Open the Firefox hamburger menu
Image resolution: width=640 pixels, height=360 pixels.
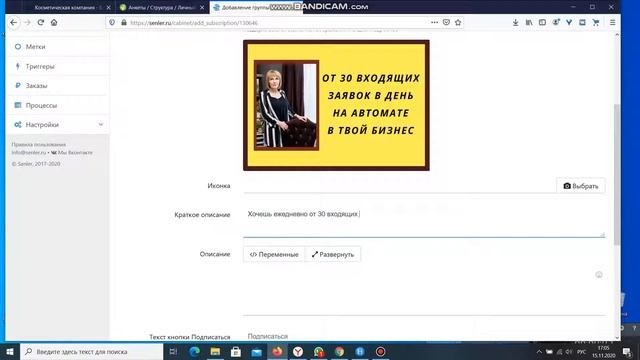612,22
